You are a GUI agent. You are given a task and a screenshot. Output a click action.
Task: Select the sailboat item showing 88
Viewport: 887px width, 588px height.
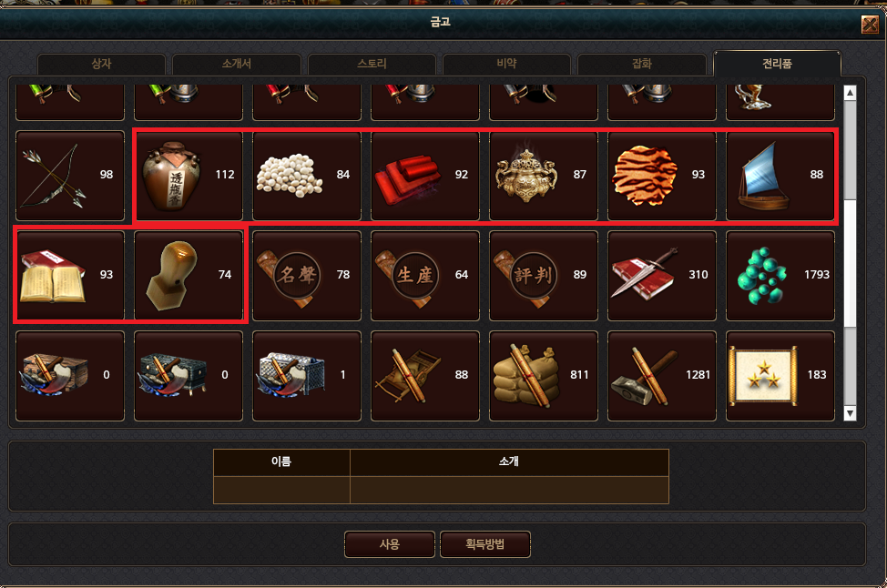pos(780,176)
